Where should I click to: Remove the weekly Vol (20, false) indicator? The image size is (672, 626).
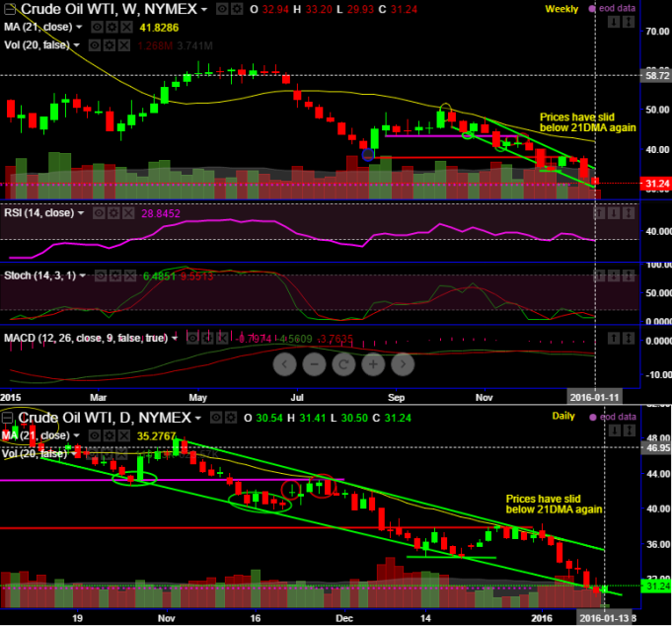click(124, 45)
